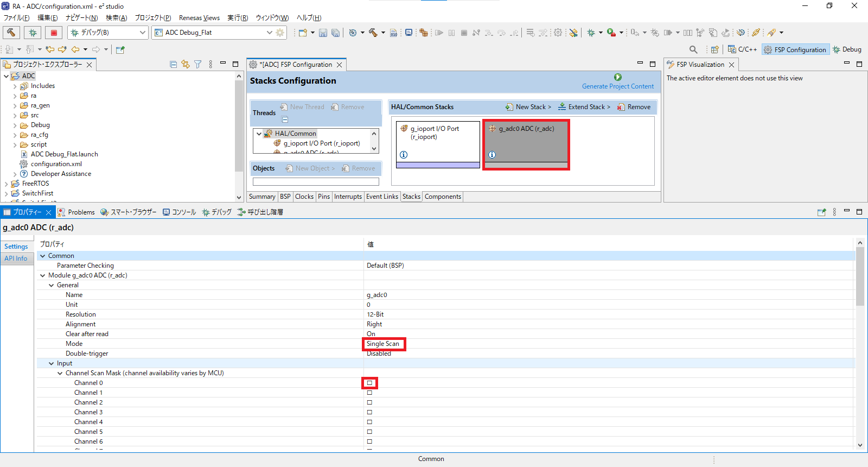Click the filter funnel icon in Project Explorer
Viewport: 868px width, 467px height.
198,64
